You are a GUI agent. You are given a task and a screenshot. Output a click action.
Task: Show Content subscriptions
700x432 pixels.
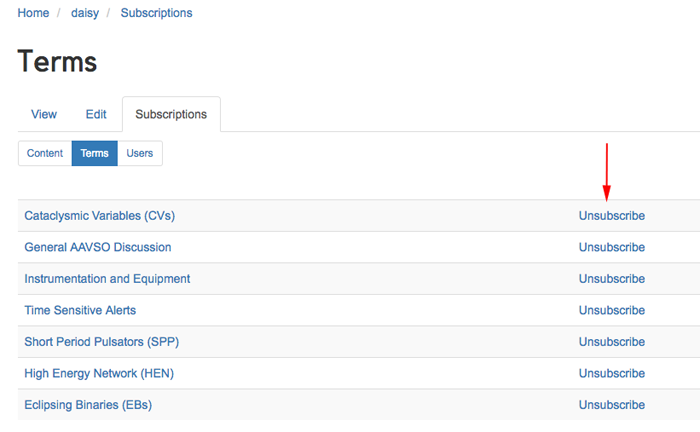coord(45,153)
